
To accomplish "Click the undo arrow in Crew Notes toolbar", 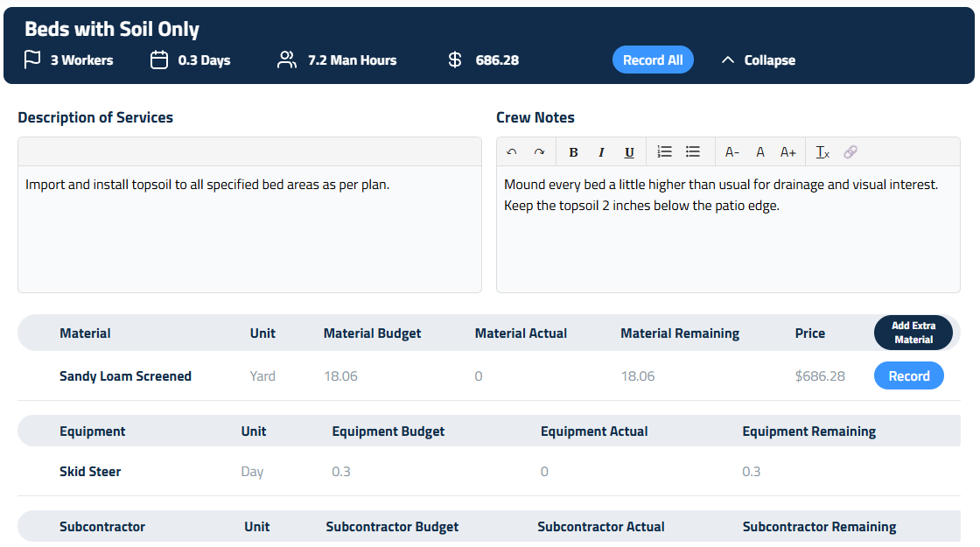I will point(512,152).
